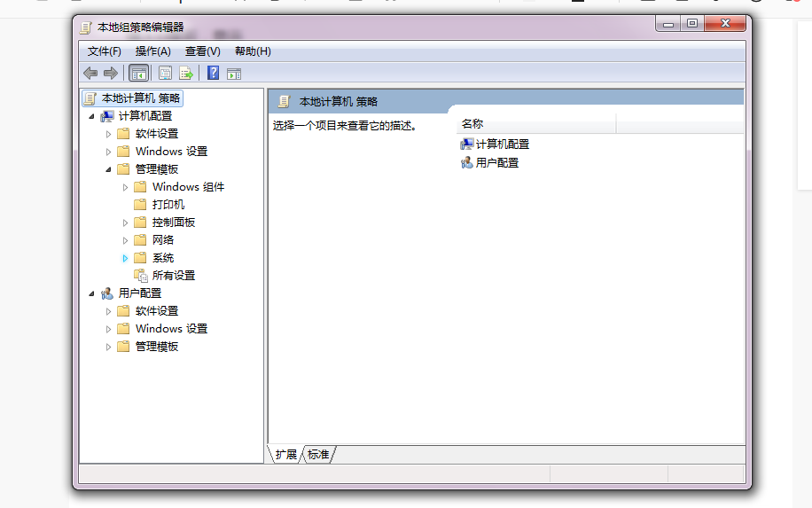Expand Windows 设置 under 计算机配置
Screen dimensions: 812x508
click(x=108, y=152)
